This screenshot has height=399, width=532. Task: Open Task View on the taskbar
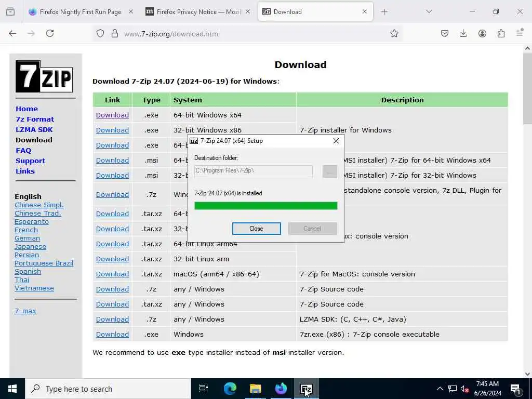(x=204, y=389)
